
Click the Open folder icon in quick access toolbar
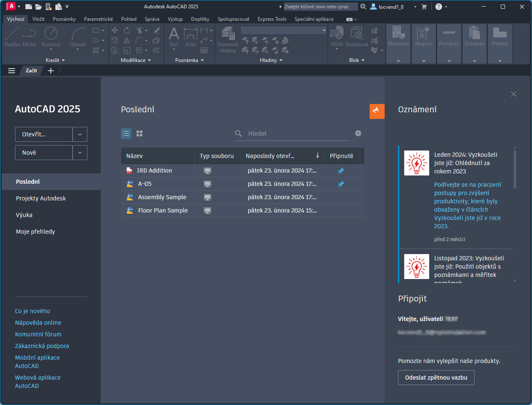click(x=38, y=7)
